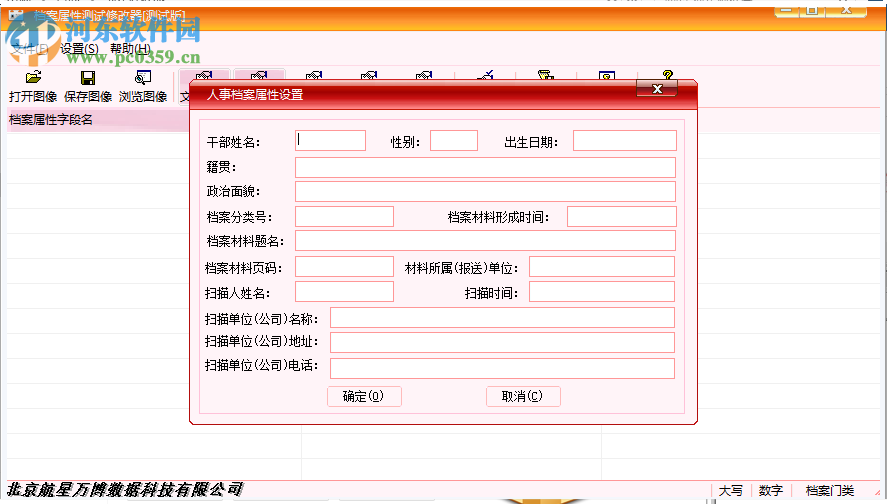Focus the 材料所属(报送)单位 input field

(602, 267)
